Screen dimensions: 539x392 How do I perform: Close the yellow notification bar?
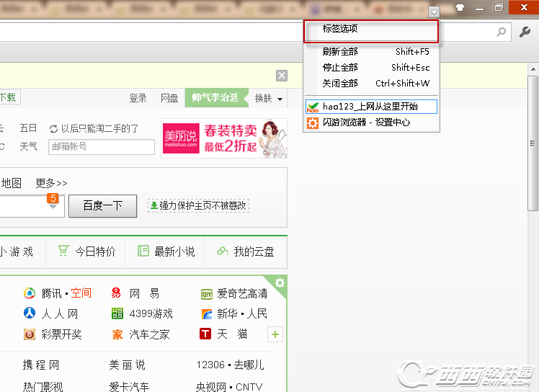tap(282, 76)
